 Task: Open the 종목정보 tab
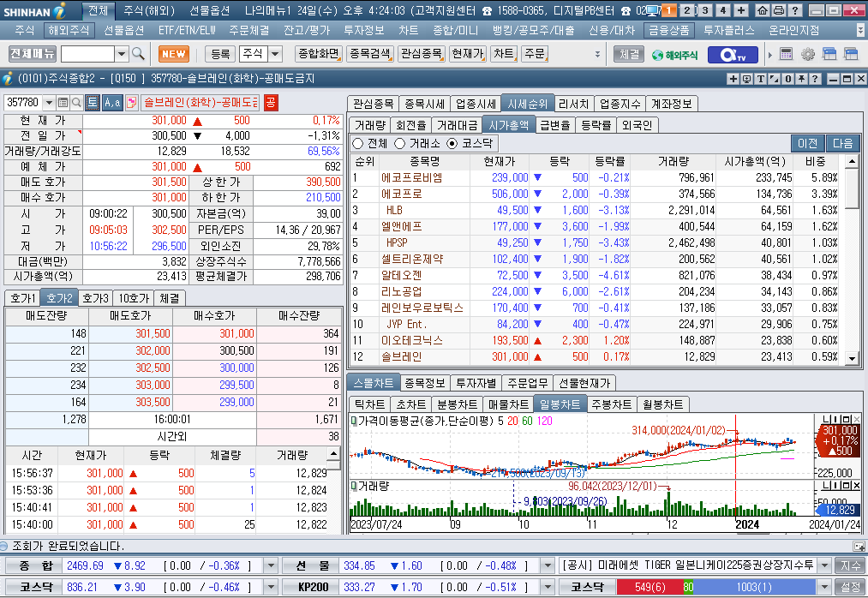(425, 383)
